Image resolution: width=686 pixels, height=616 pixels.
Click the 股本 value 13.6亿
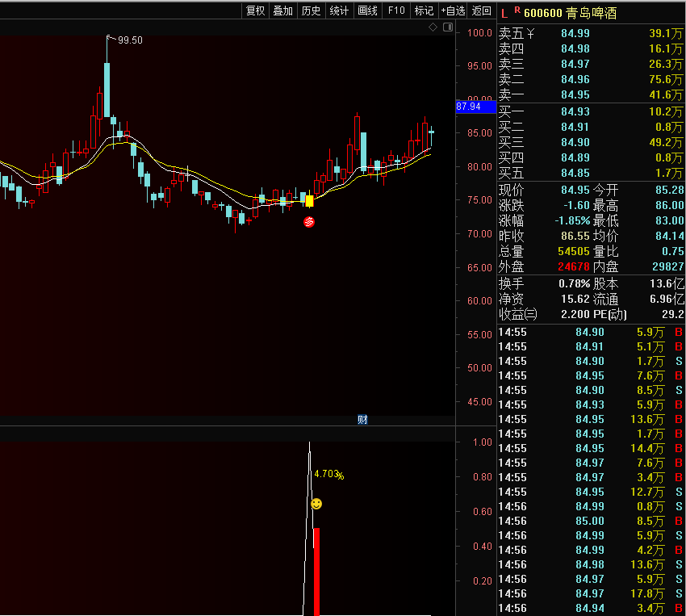pos(667,283)
